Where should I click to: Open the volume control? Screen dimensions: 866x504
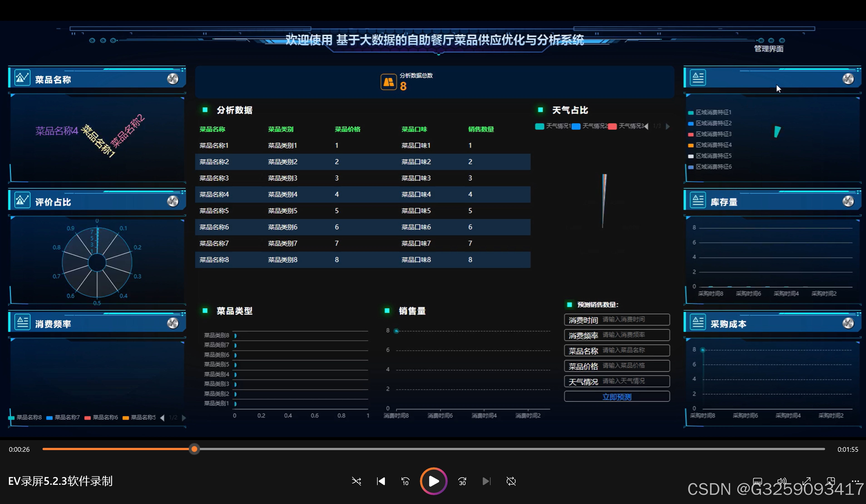coord(782,481)
